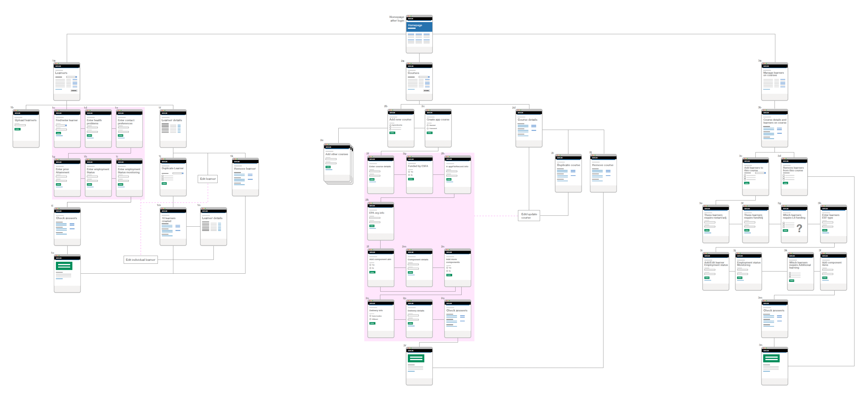Click the Edit individual learner label box

pos(140,260)
